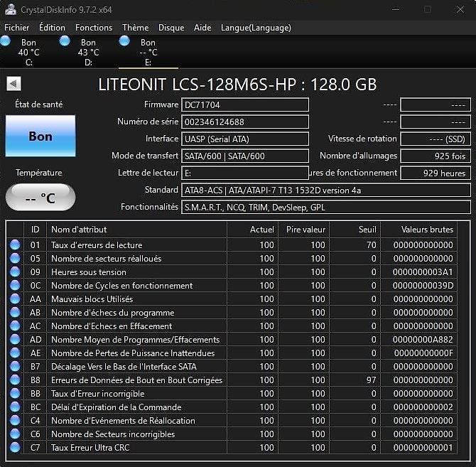
Task: Click the Seuil column header
Action: pos(355,230)
